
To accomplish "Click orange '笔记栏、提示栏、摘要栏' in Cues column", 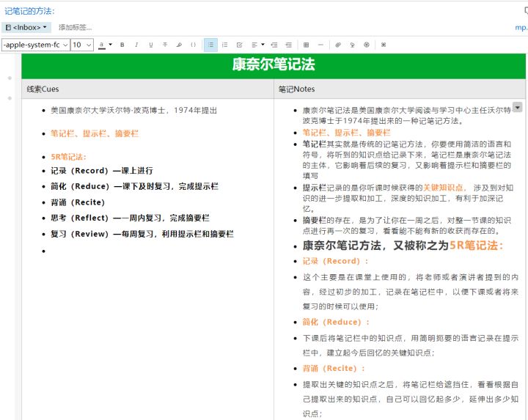I will point(95,133).
